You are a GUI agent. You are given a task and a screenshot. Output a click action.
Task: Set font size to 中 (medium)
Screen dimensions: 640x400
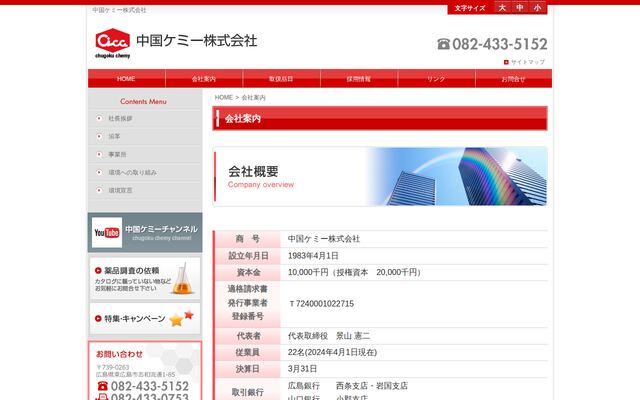(520, 8)
